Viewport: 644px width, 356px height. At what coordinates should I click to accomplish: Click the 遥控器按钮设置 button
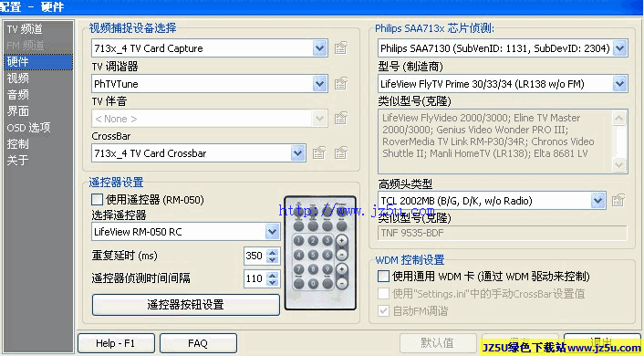point(186,305)
